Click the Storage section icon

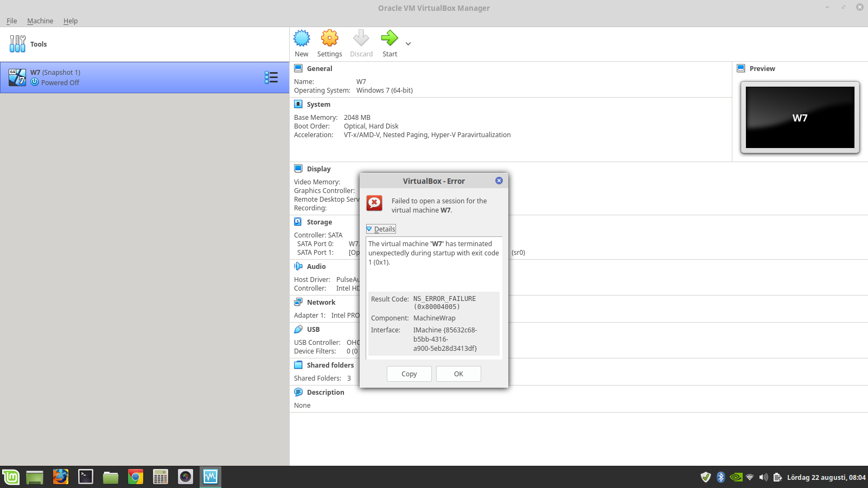click(298, 222)
